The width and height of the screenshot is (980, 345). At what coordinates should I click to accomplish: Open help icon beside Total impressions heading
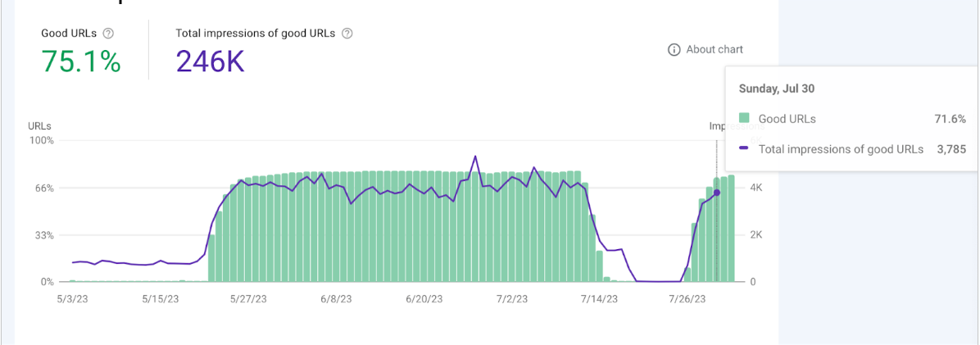[x=347, y=34]
